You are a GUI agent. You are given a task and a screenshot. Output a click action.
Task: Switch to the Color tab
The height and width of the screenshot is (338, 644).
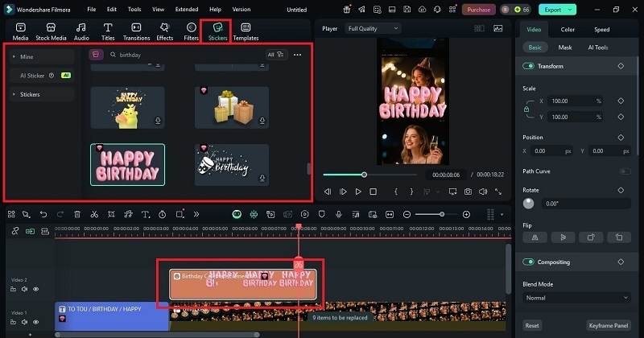pos(568,30)
